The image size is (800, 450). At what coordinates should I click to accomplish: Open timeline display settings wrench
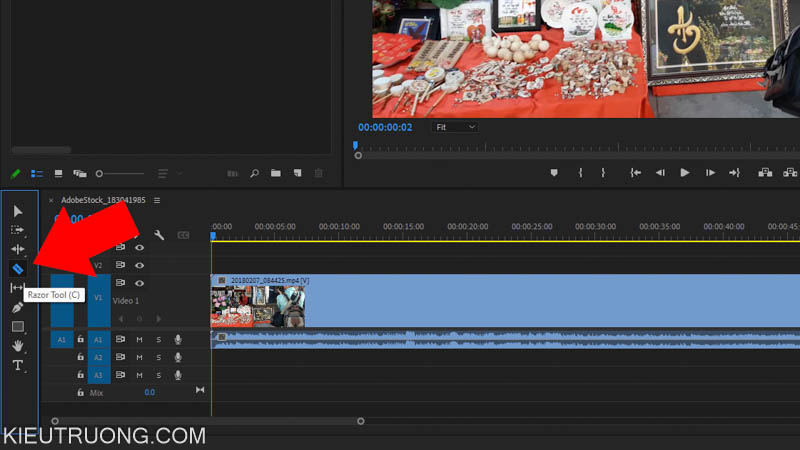point(159,235)
